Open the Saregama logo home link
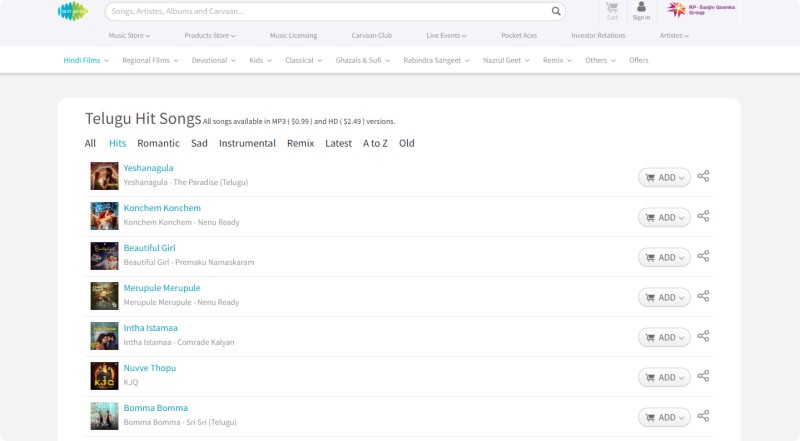 click(73, 11)
